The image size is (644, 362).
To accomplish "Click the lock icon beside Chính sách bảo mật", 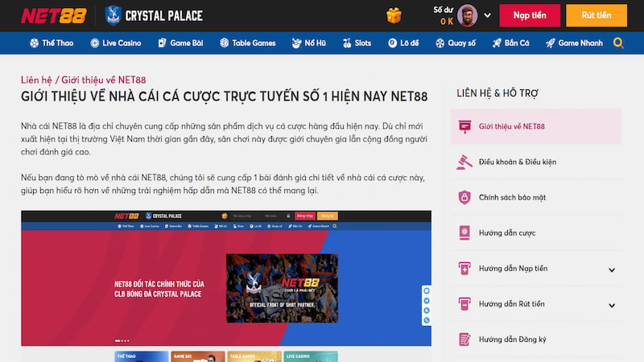I will coord(464,197).
